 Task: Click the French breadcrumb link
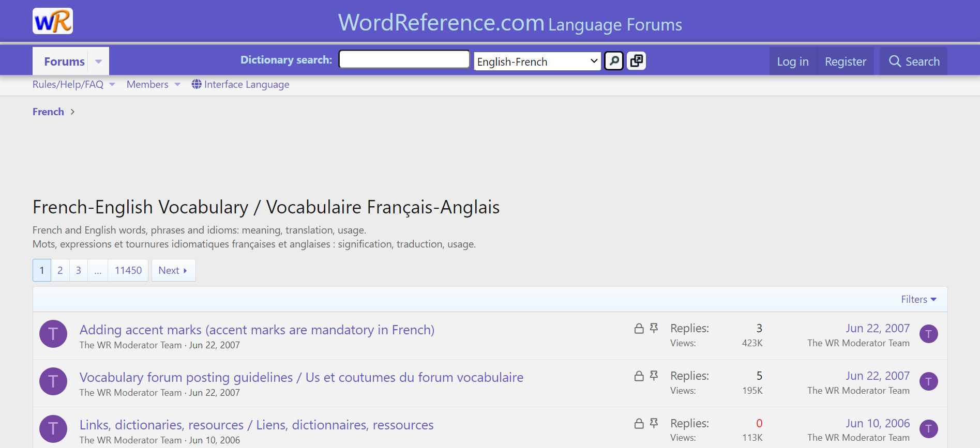tap(48, 112)
